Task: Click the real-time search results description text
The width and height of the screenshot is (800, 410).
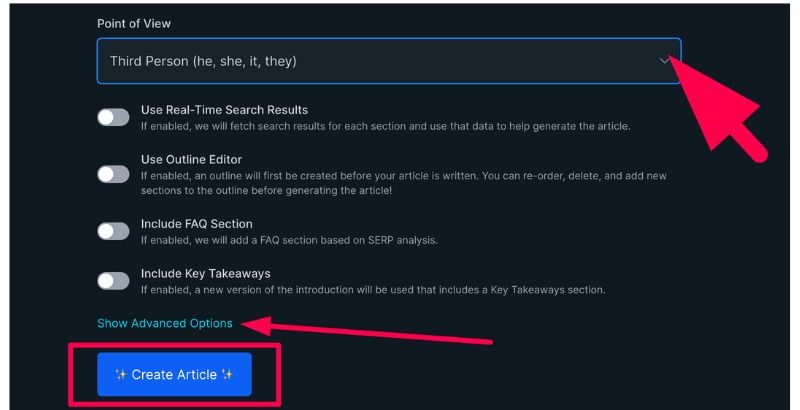Action: pyautogui.click(x=385, y=127)
